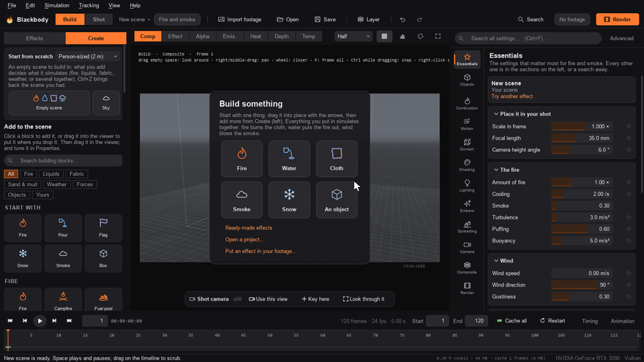This screenshot has width=644, height=362.
Task: Filter building blocks by Liquids
Action: 51,174
